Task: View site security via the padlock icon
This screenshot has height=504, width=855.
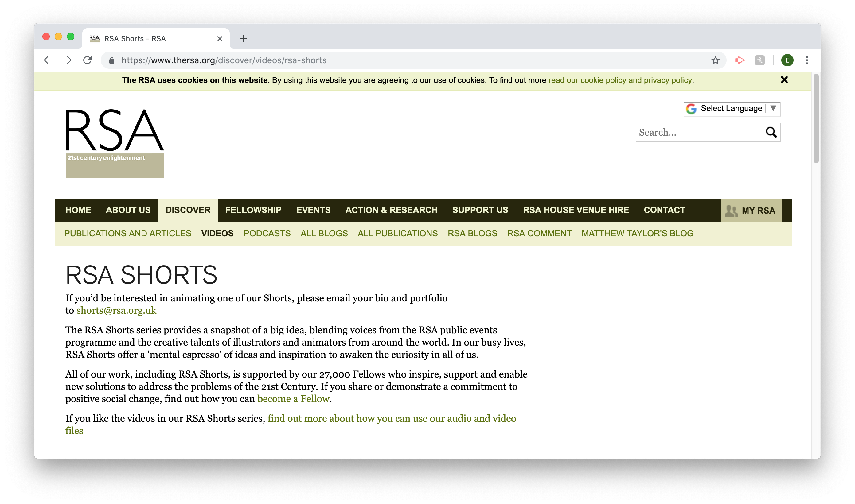Action: (x=111, y=60)
